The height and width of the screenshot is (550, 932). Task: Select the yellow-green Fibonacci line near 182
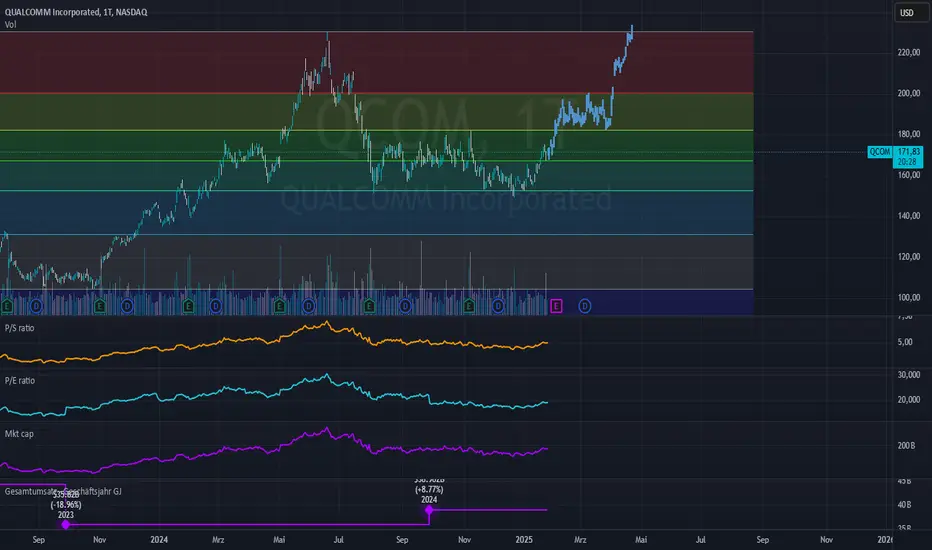(x=376, y=130)
